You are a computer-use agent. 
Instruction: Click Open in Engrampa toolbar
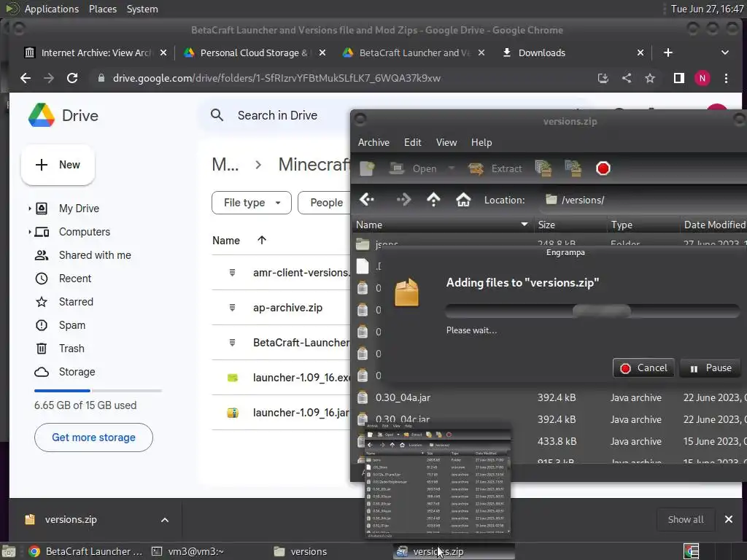coord(414,168)
